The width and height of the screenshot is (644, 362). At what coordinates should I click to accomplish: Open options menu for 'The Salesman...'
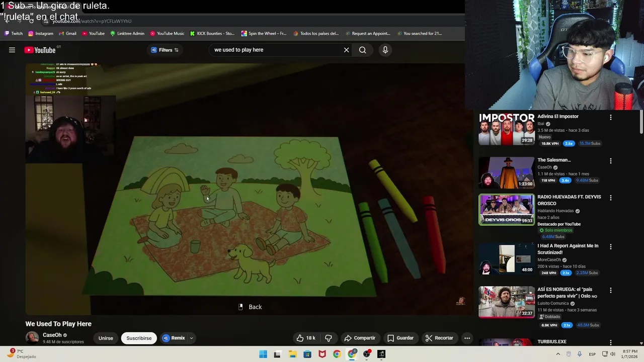611,161
